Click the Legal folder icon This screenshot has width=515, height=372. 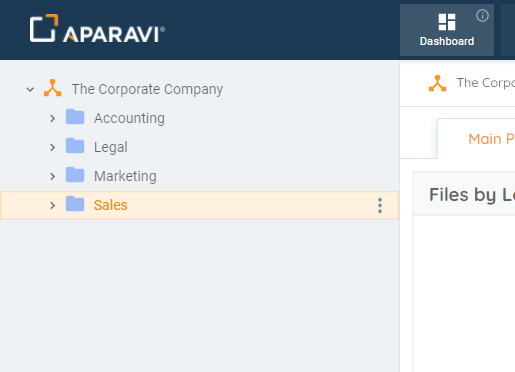click(75, 146)
